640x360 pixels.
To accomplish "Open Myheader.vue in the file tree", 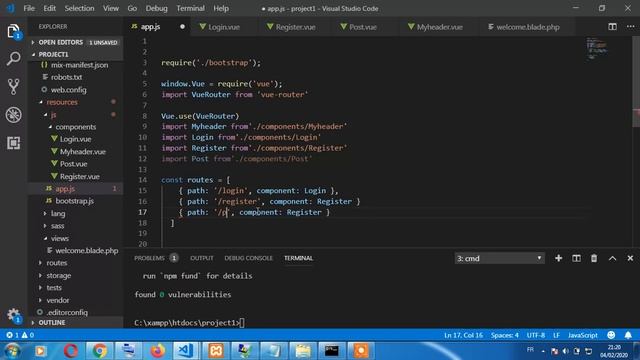I will point(82,151).
